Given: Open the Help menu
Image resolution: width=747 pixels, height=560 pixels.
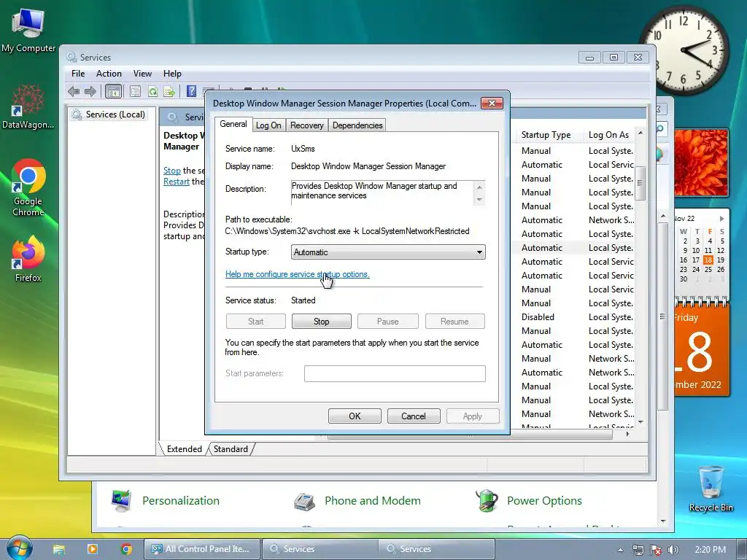Looking at the screenshot, I should click(172, 74).
